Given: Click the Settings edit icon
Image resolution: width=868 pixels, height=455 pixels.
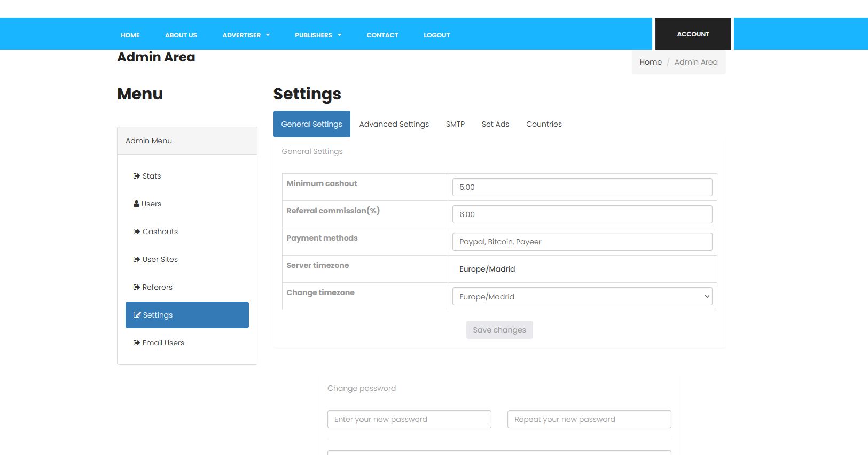Looking at the screenshot, I should (137, 315).
